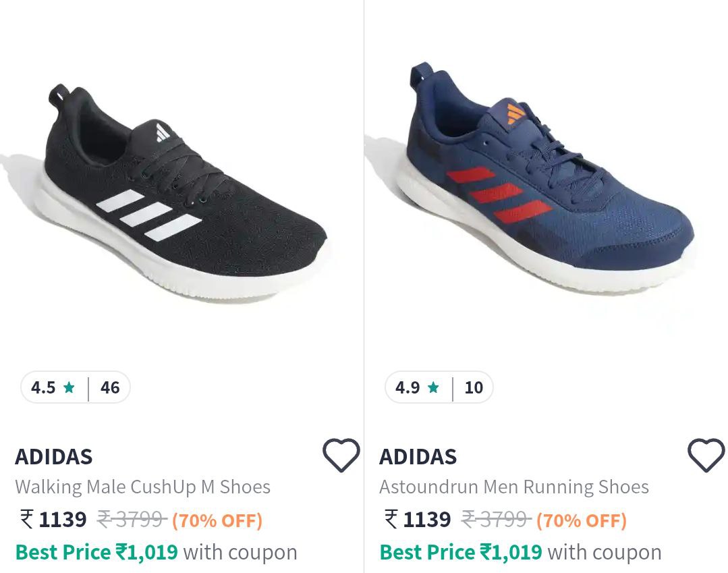The width and height of the screenshot is (728, 573).
Task: Select the Astoundrun Men Running Shoes title
Action: [515, 486]
